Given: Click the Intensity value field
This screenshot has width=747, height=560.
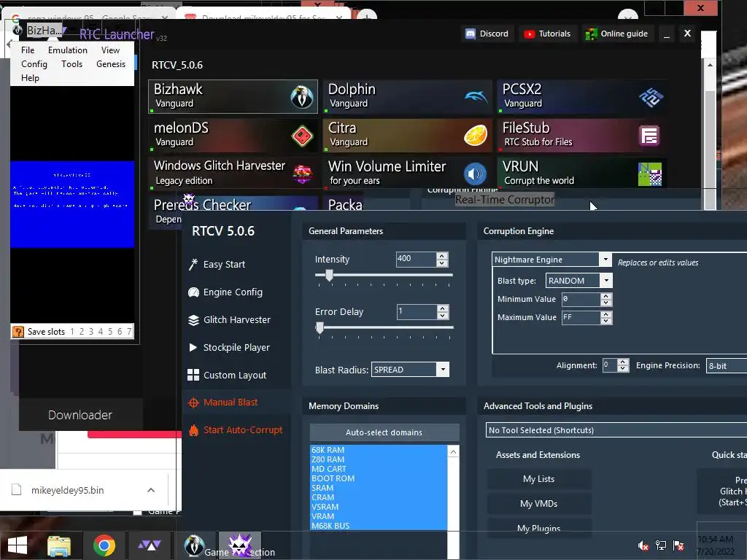Looking at the screenshot, I should point(416,259).
